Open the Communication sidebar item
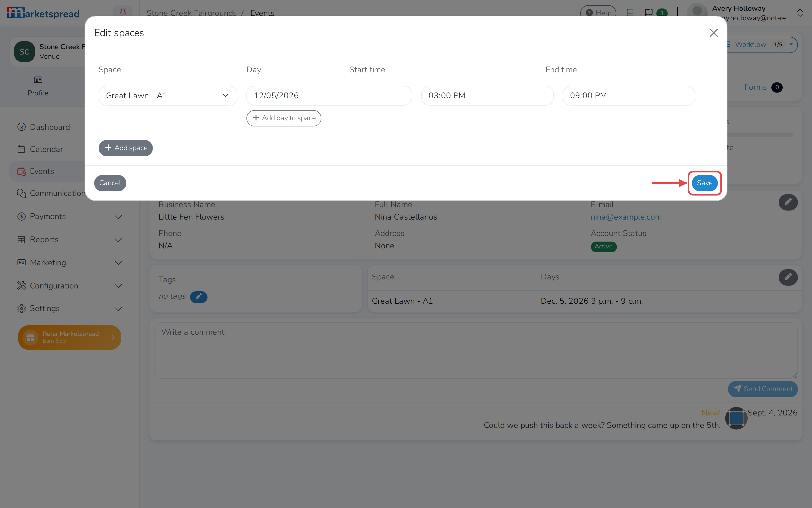 [50, 193]
